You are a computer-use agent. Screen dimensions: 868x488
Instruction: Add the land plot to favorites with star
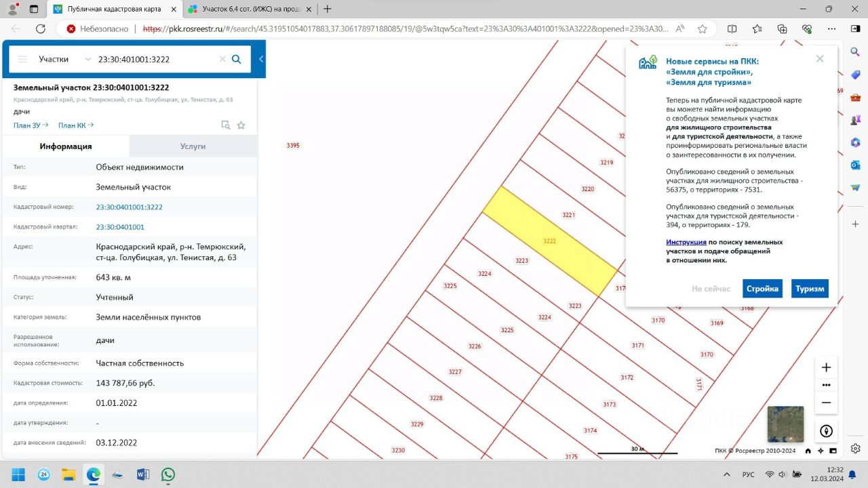241,125
